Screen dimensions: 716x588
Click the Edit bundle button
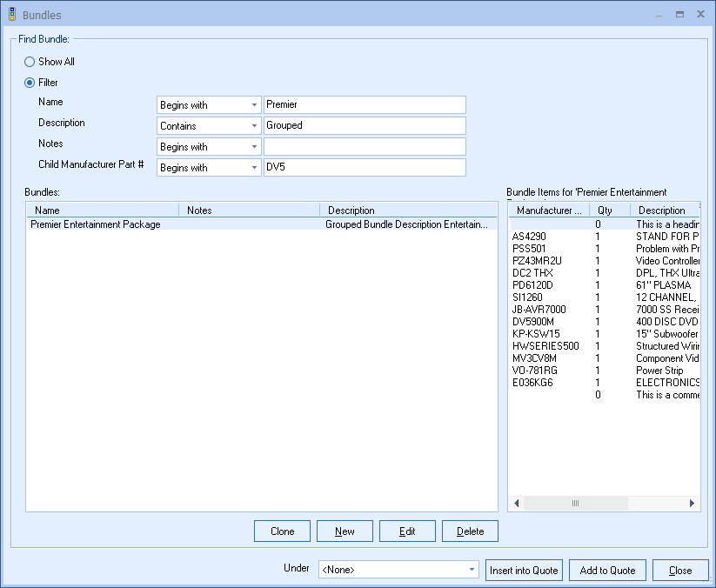407,531
